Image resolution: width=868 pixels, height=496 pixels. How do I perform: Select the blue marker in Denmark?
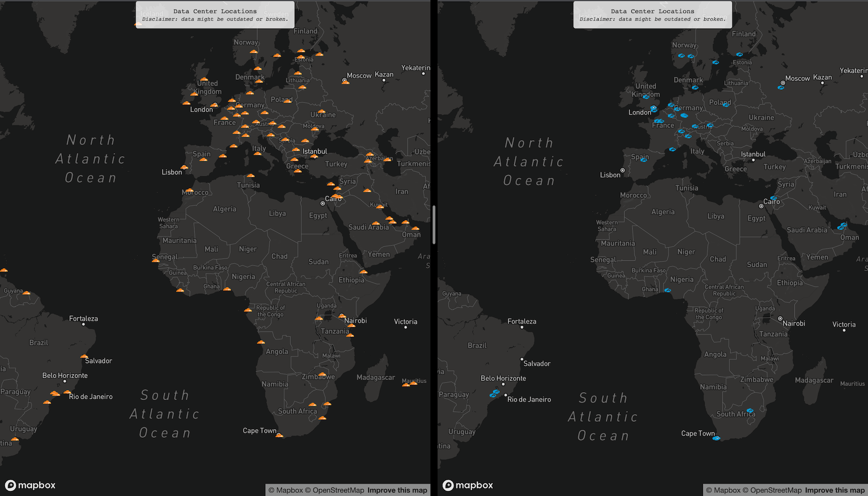click(x=695, y=87)
